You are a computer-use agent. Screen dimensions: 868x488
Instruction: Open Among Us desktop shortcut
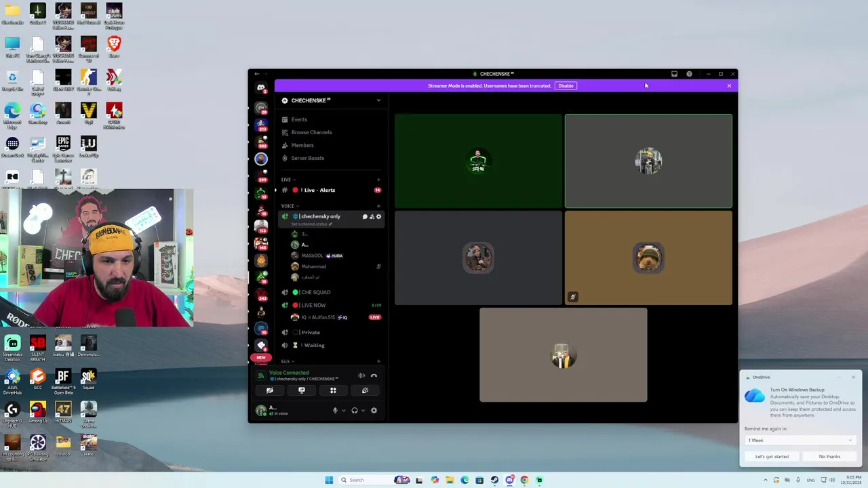tap(38, 413)
